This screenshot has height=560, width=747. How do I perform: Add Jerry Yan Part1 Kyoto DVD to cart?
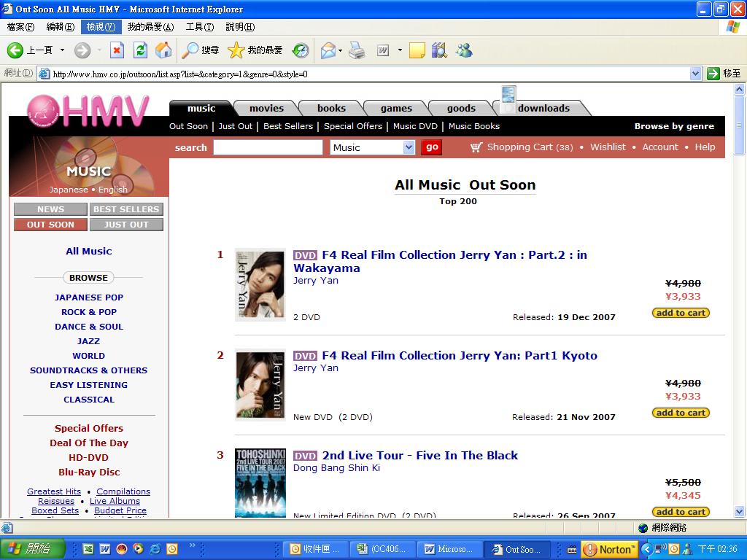pyautogui.click(x=681, y=413)
